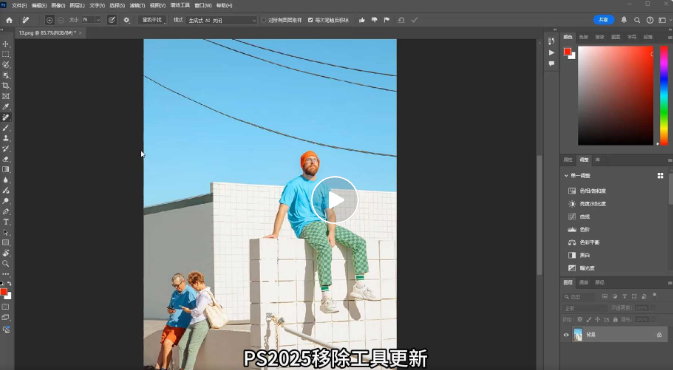Toggle Quick Mask mode icon
Viewport: 673px width, 370px height.
point(6,307)
